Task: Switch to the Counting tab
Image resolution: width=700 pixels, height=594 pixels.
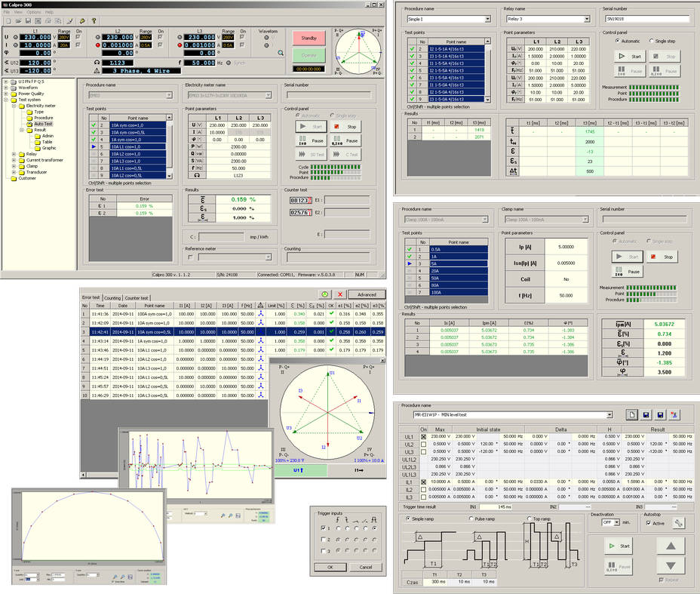Action: point(112,298)
